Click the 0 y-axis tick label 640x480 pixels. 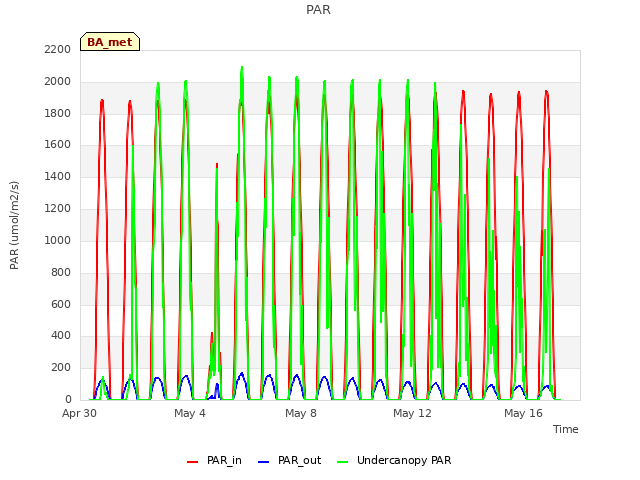68,399
